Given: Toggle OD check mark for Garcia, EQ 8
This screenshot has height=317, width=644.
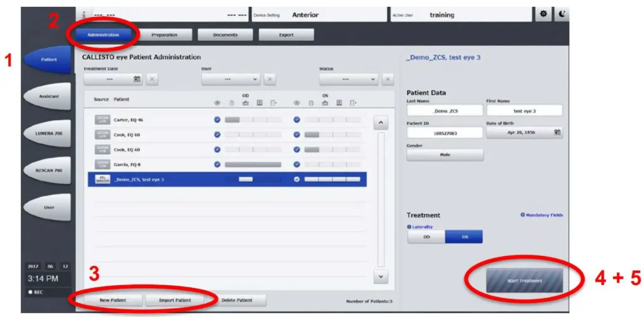Looking at the screenshot, I should [217, 164].
